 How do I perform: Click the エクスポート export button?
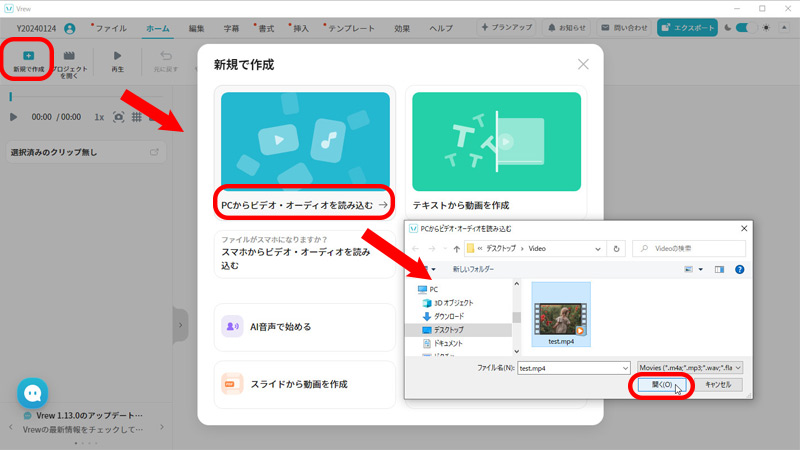click(687, 28)
